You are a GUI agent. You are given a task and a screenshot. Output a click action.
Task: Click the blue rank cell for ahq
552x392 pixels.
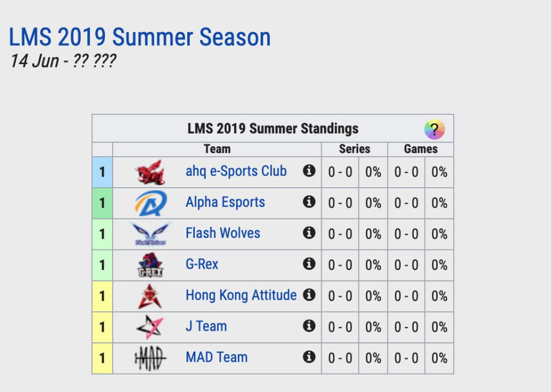click(x=102, y=172)
